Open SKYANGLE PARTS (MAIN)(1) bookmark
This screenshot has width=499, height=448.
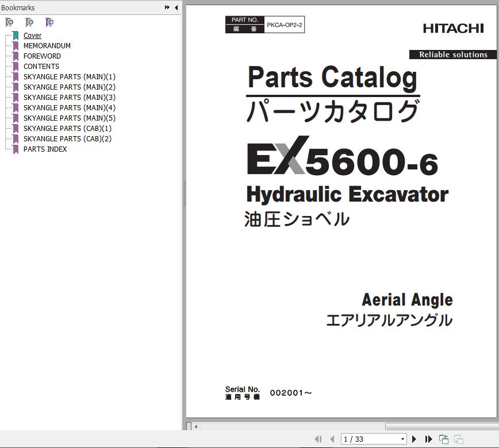(x=70, y=76)
